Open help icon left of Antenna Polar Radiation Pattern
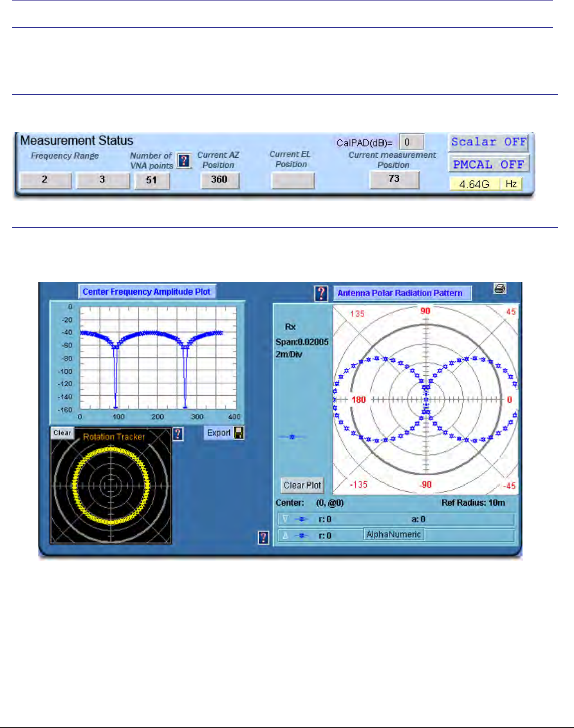This screenshot has height=728, width=574. click(x=321, y=293)
